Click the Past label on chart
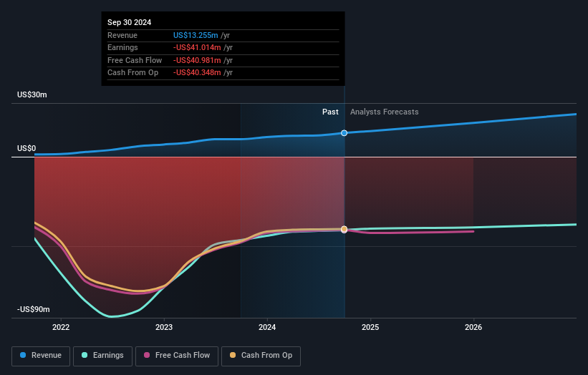 point(330,112)
